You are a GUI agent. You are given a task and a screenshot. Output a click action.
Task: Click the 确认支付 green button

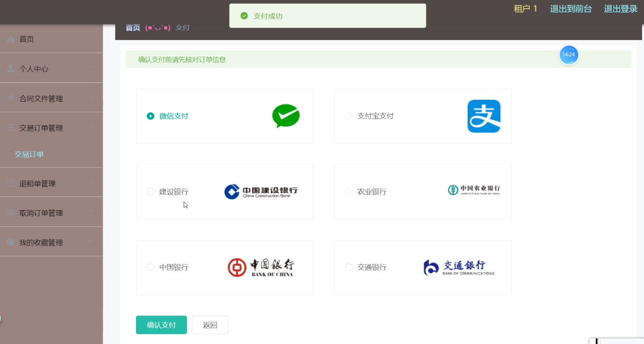pos(161,325)
